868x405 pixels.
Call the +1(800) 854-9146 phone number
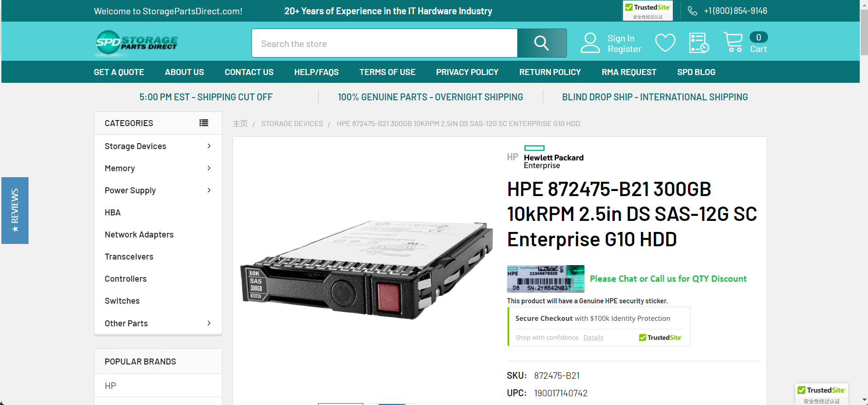pyautogui.click(x=735, y=11)
